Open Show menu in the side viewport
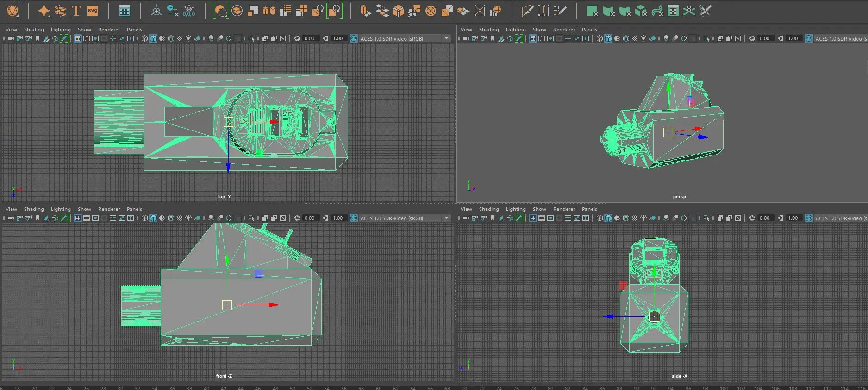The height and width of the screenshot is (390, 868). point(539,209)
